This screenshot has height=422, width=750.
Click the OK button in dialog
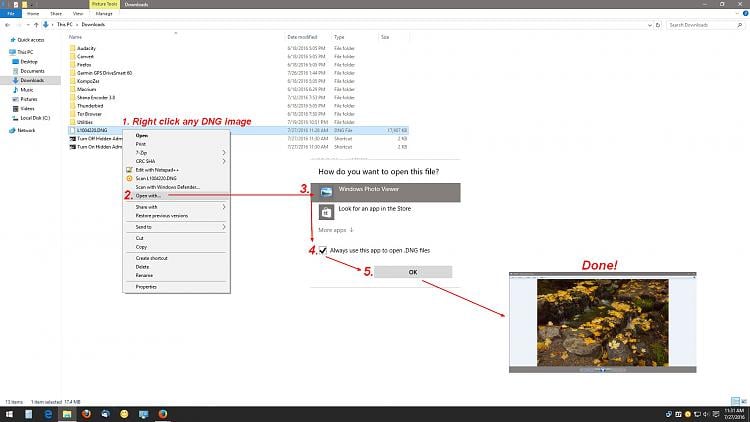coord(413,272)
